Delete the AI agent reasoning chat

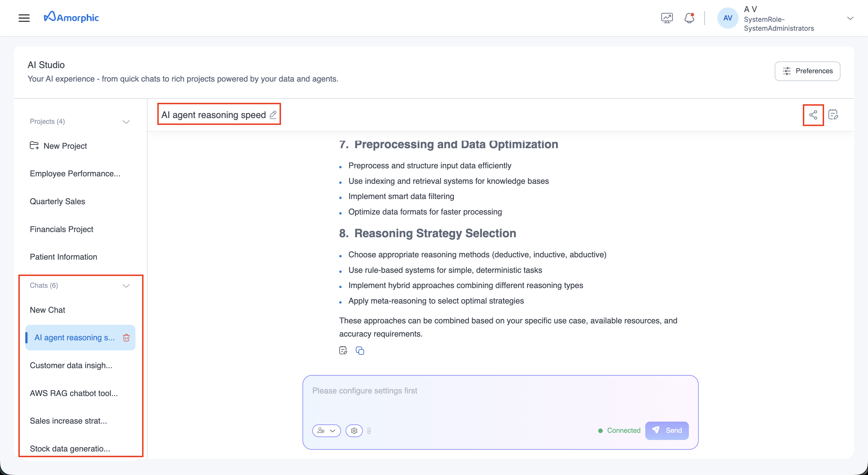tap(126, 337)
